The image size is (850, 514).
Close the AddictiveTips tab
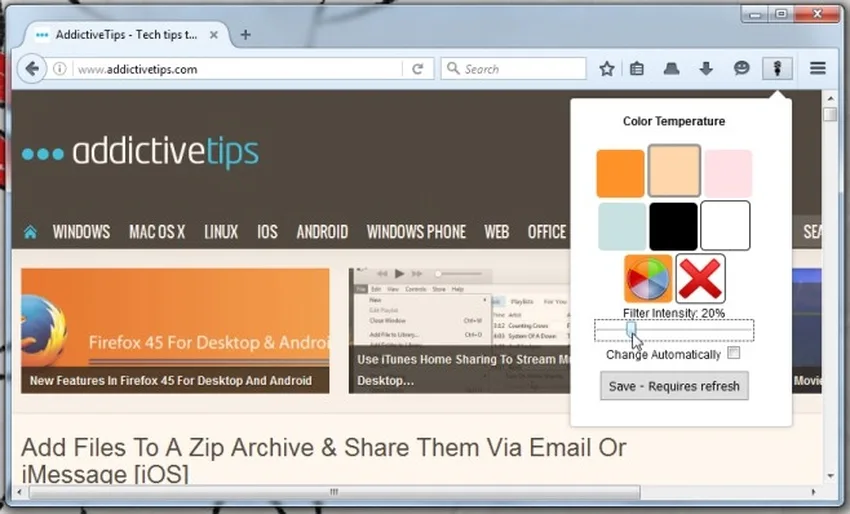tap(214, 35)
